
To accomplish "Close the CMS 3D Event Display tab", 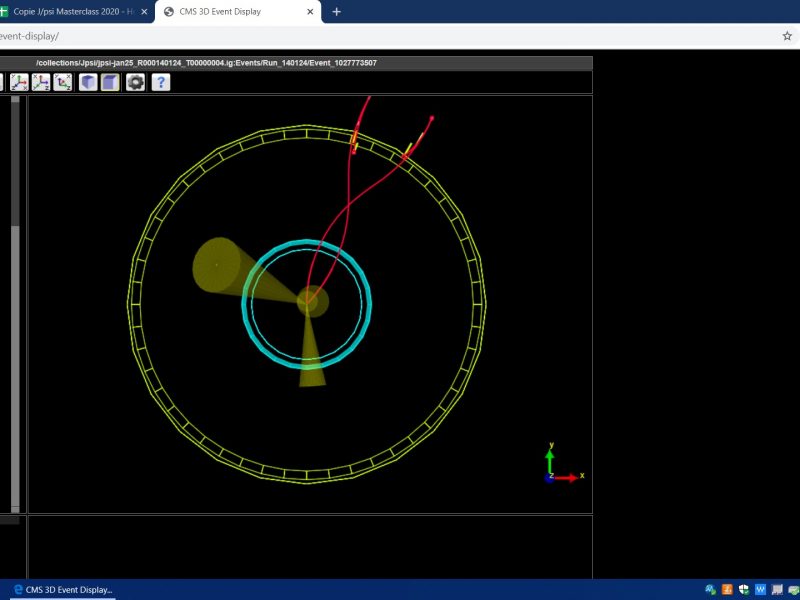I will (x=310, y=12).
